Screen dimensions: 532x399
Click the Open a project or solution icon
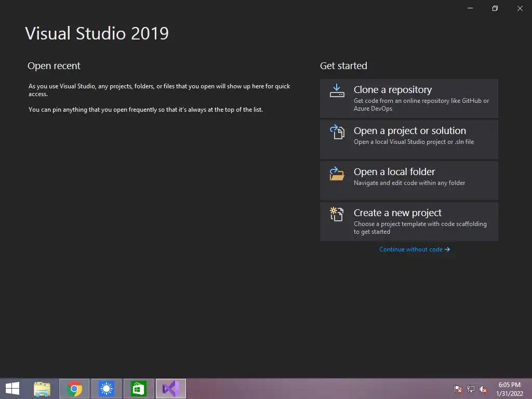tap(337, 131)
